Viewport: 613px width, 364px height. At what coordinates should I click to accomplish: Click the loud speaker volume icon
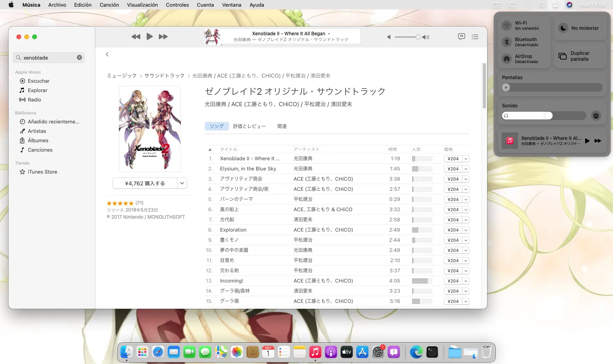pos(426,37)
